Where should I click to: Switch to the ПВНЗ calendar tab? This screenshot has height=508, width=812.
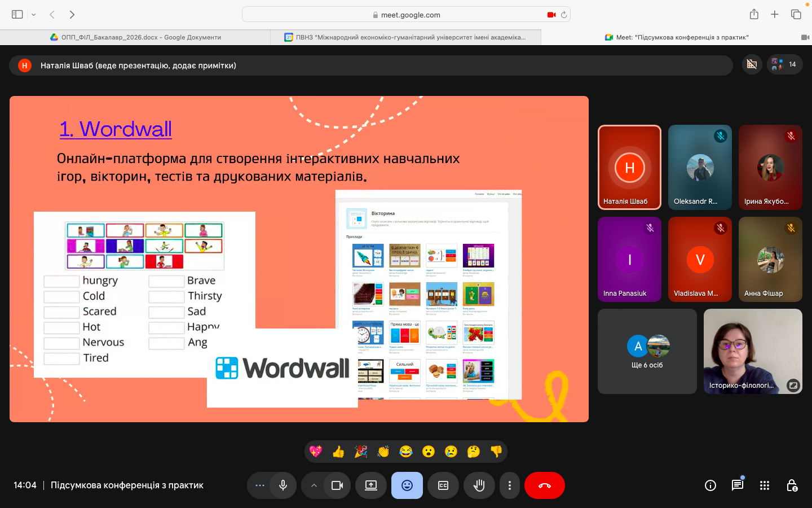(406, 37)
